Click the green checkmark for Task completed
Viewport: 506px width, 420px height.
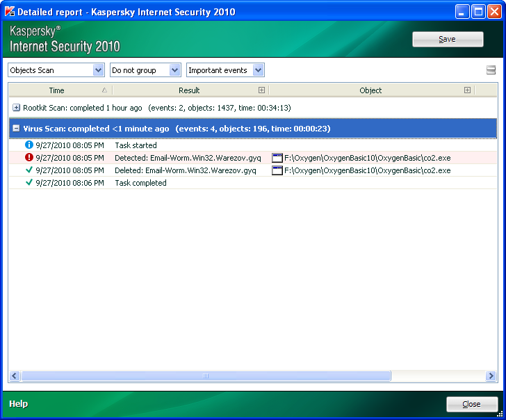pyautogui.click(x=29, y=182)
